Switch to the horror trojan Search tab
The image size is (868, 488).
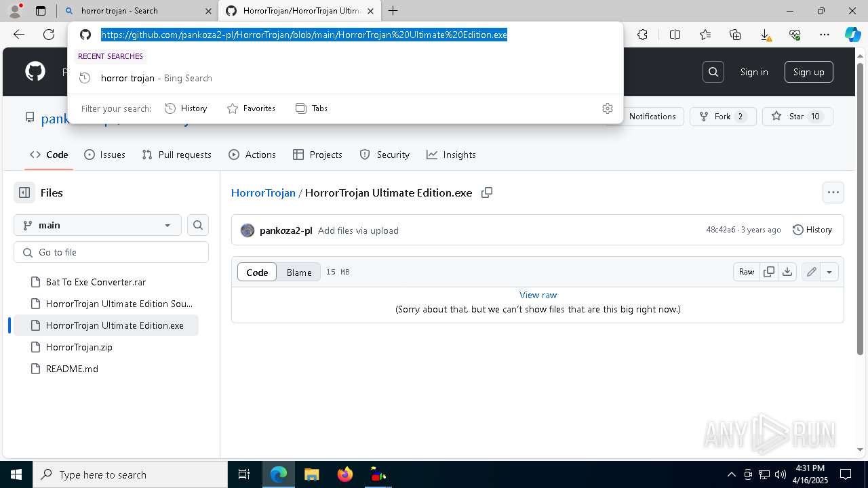138,11
